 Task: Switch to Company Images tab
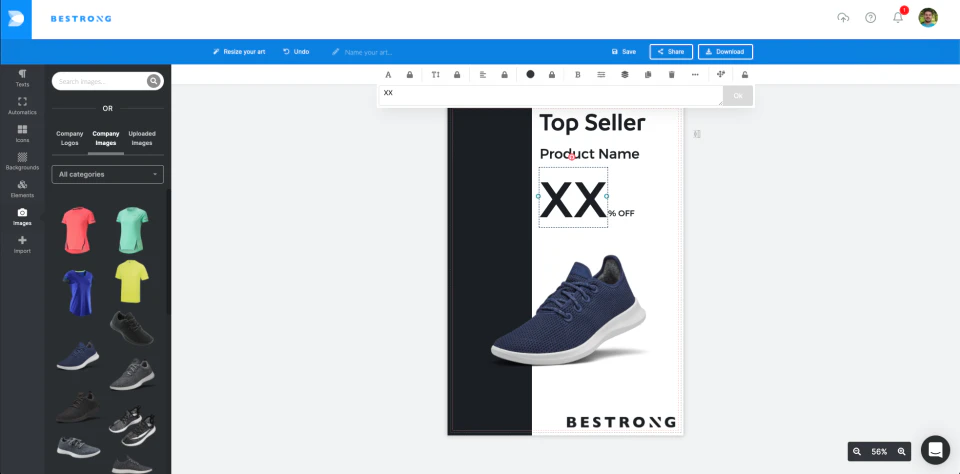(106, 138)
